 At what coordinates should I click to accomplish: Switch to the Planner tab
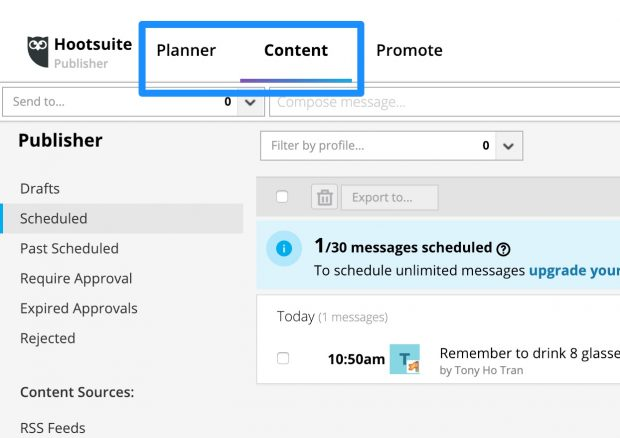click(x=186, y=50)
